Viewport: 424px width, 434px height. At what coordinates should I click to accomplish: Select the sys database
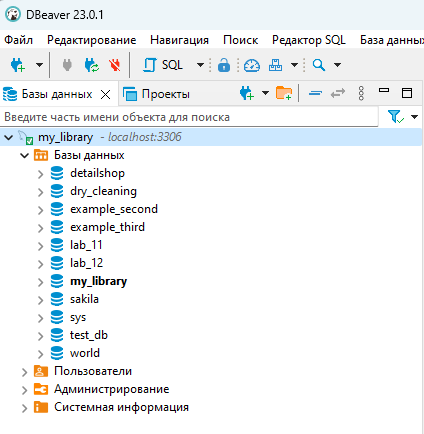(x=78, y=318)
